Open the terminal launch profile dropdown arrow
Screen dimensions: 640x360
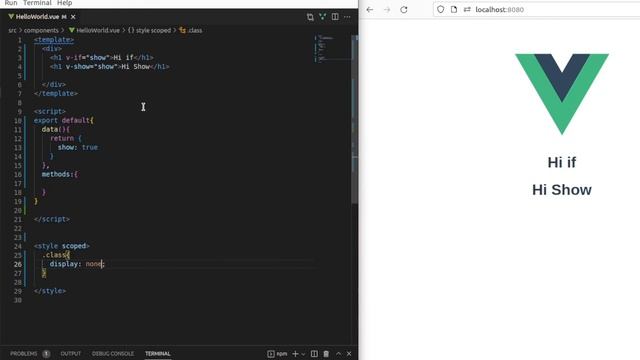pyautogui.click(x=303, y=354)
